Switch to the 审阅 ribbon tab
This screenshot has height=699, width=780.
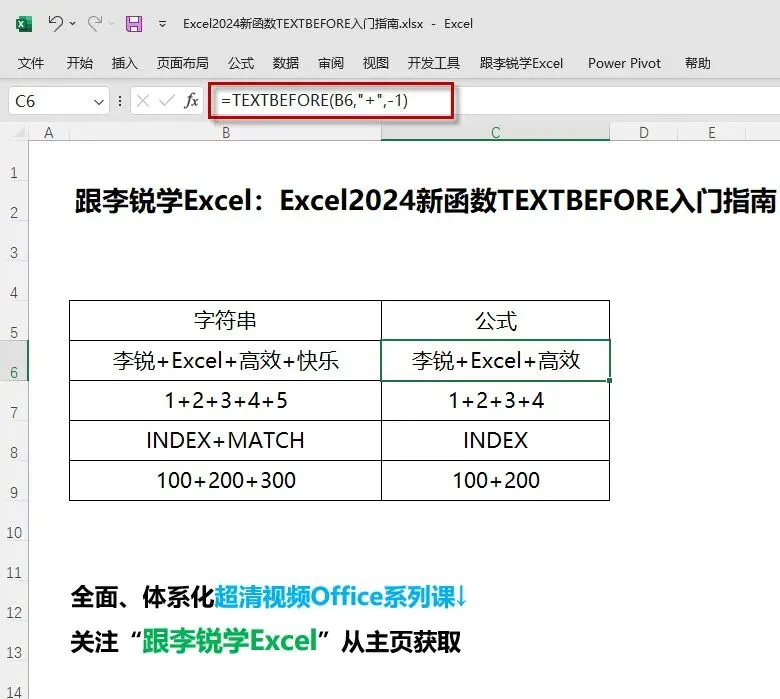[331, 63]
